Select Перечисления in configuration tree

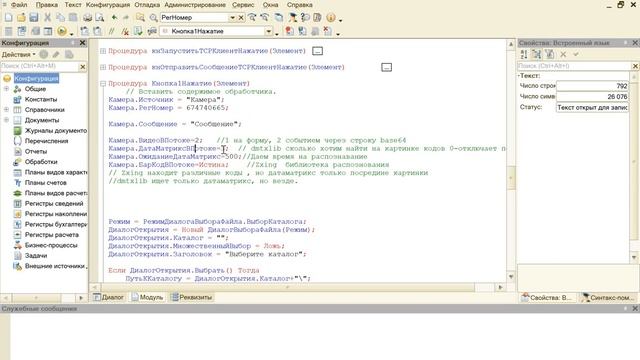coord(46,141)
